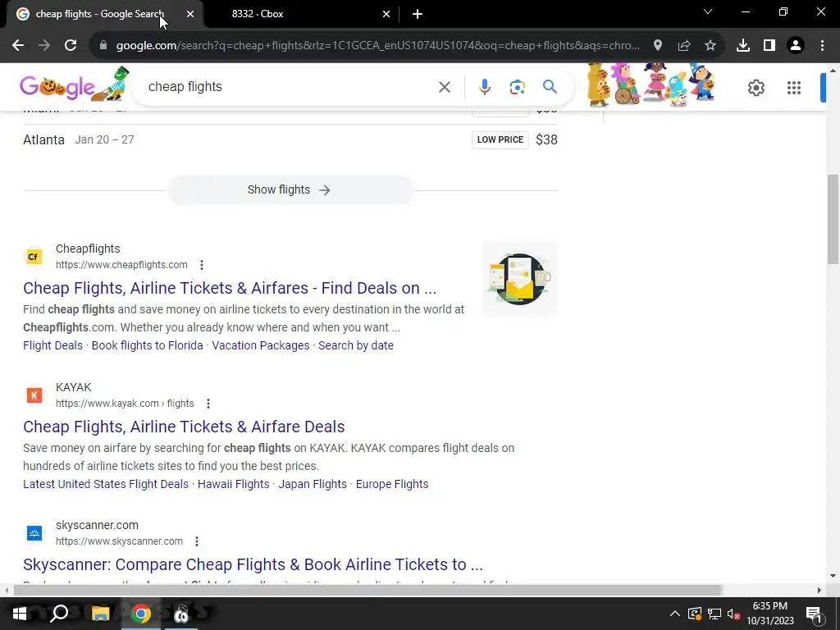Open More options for KAYAK result
The height and width of the screenshot is (630, 840).
(x=208, y=404)
